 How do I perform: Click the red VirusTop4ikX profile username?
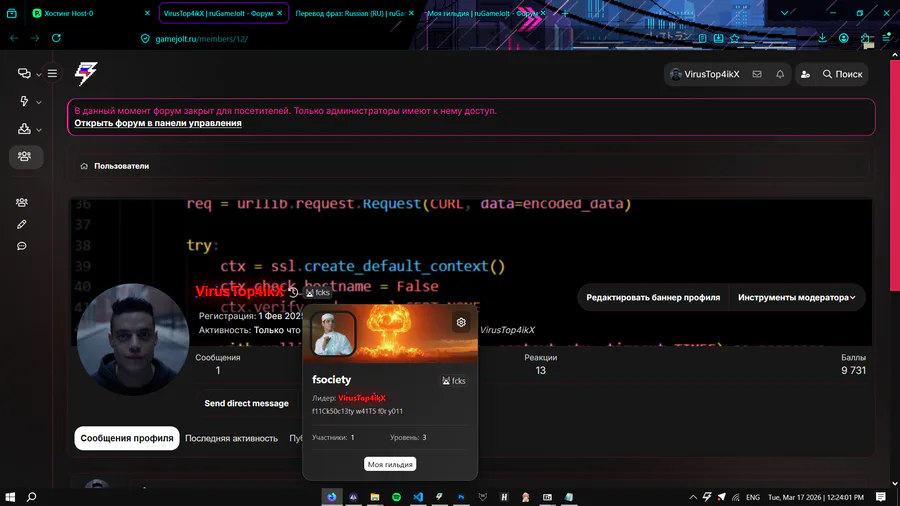point(240,291)
